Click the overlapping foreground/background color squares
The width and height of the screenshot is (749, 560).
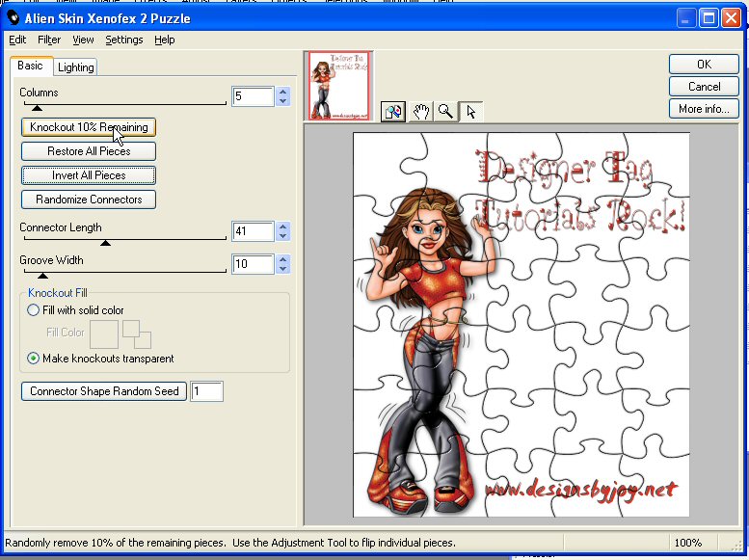click(x=137, y=334)
